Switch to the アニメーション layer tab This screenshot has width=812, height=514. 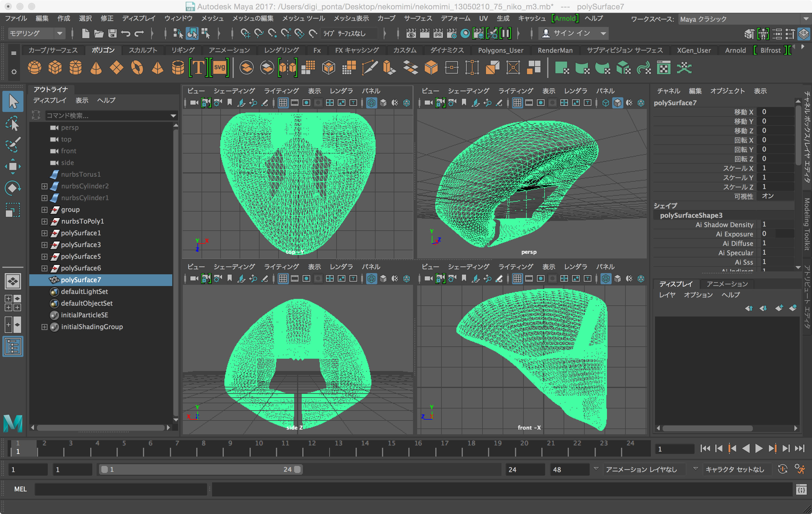coord(727,284)
